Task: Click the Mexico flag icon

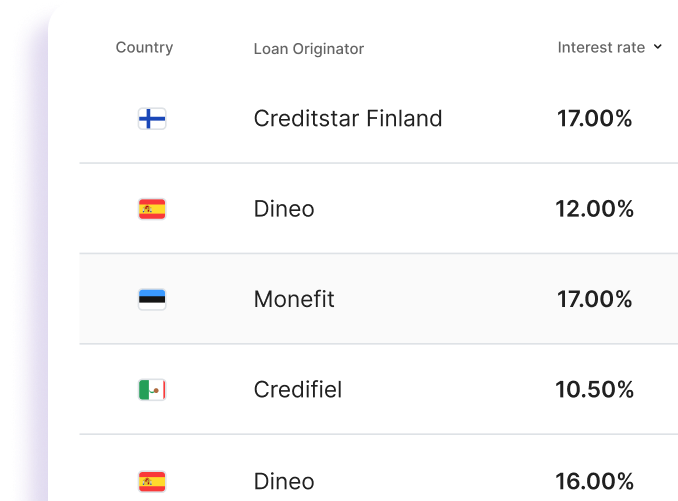Action: coord(152,390)
